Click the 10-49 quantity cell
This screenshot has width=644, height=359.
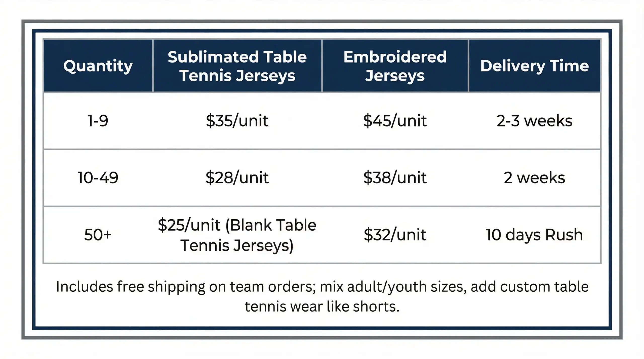coord(98,178)
